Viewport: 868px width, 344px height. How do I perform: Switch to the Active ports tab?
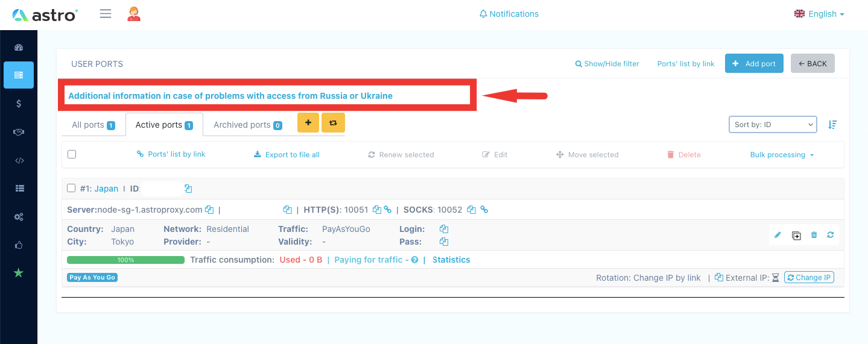tap(164, 125)
